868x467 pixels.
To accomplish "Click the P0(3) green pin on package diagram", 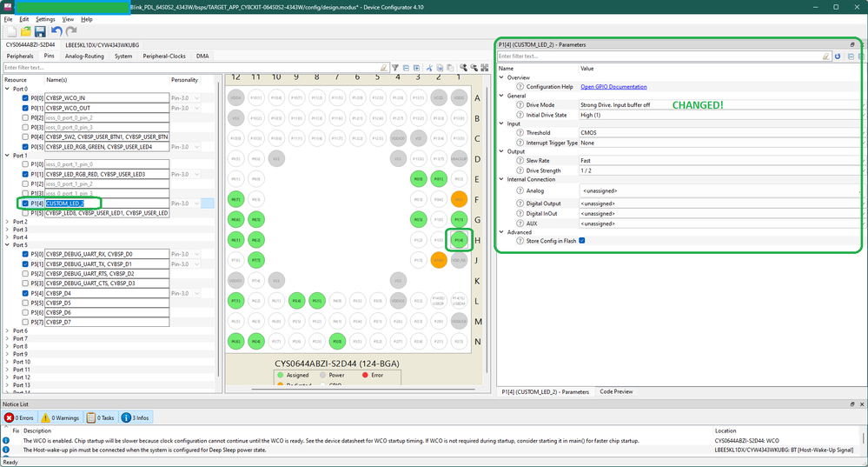I will [x=418, y=179].
